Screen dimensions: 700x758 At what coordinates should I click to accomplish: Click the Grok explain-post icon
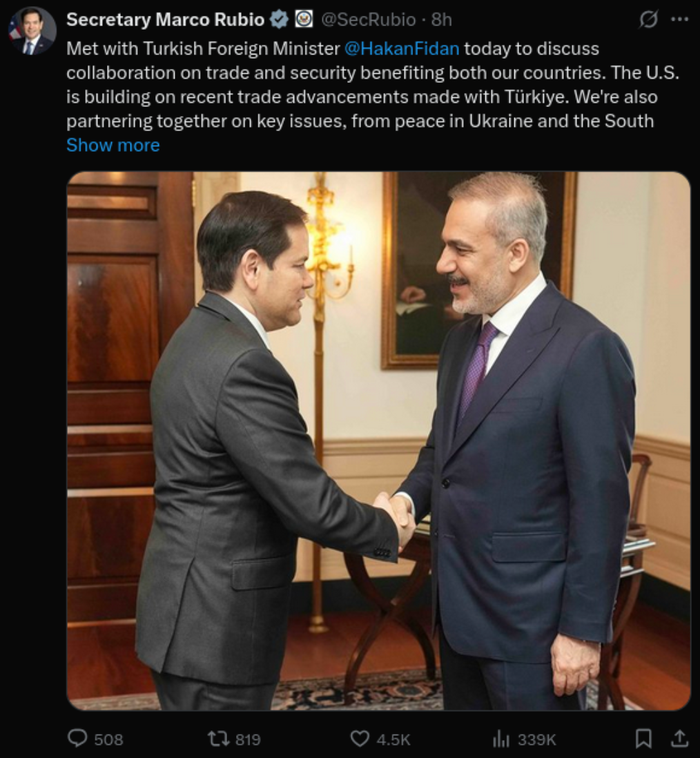(648, 19)
